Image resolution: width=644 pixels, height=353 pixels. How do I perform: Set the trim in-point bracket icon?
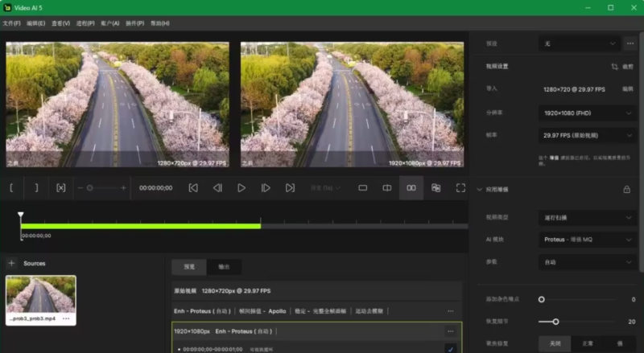coord(12,187)
